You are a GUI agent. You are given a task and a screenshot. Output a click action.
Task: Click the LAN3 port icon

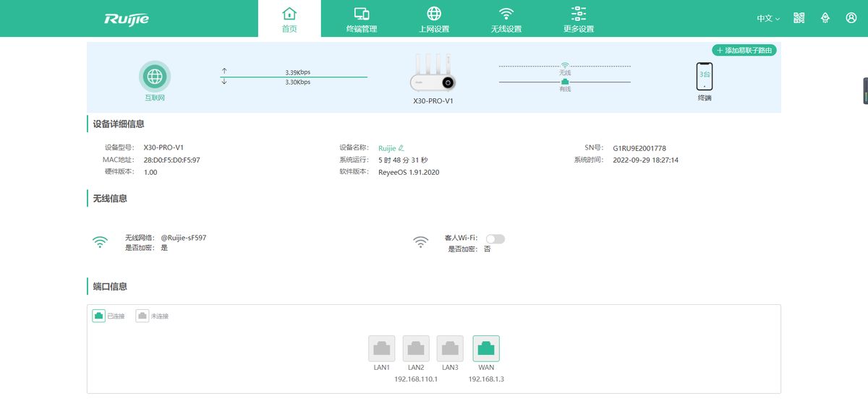450,349
